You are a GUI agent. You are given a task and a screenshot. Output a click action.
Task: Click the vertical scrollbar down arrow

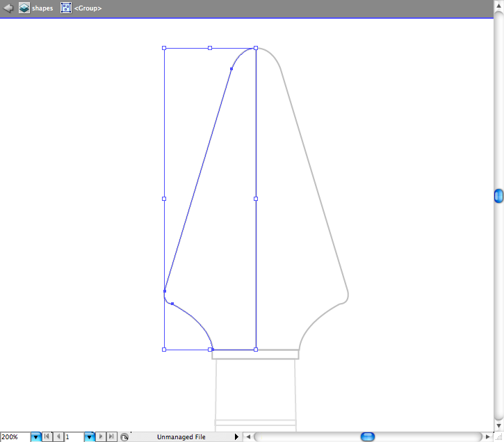[x=498, y=425]
